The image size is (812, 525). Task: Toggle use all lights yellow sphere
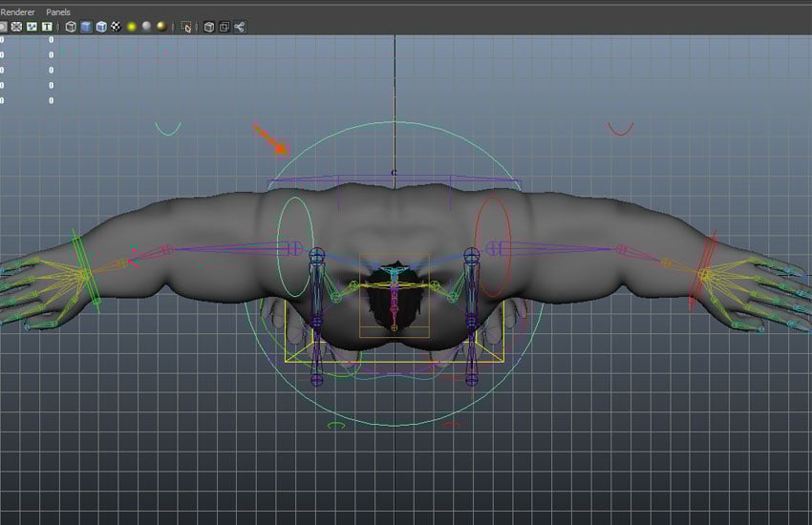[x=132, y=27]
